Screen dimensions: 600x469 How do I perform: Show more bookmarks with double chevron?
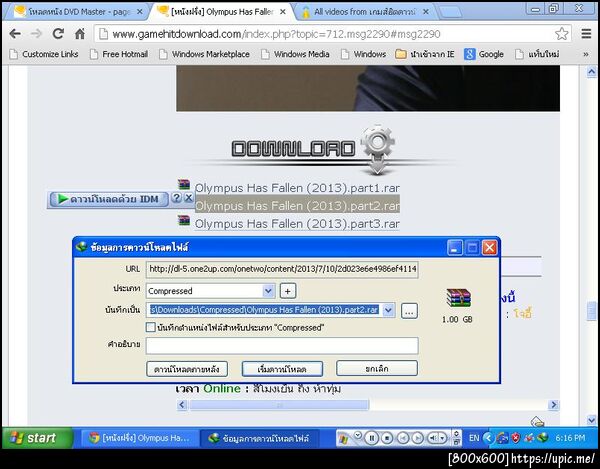[x=585, y=54]
